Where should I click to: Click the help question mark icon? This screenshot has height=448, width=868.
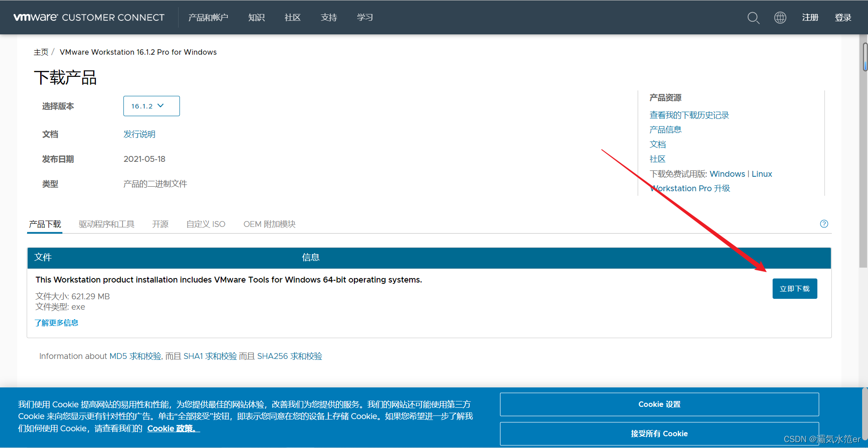[824, 224]
